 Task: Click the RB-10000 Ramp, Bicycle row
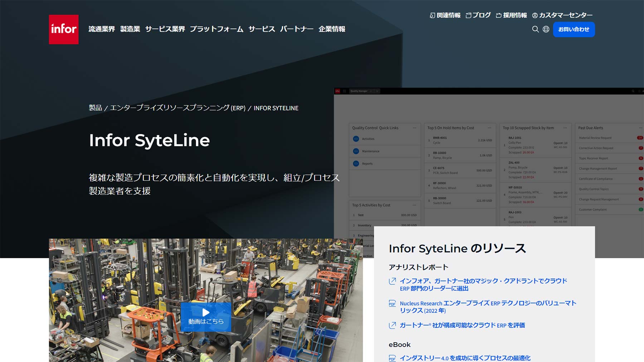coord(460,155)
